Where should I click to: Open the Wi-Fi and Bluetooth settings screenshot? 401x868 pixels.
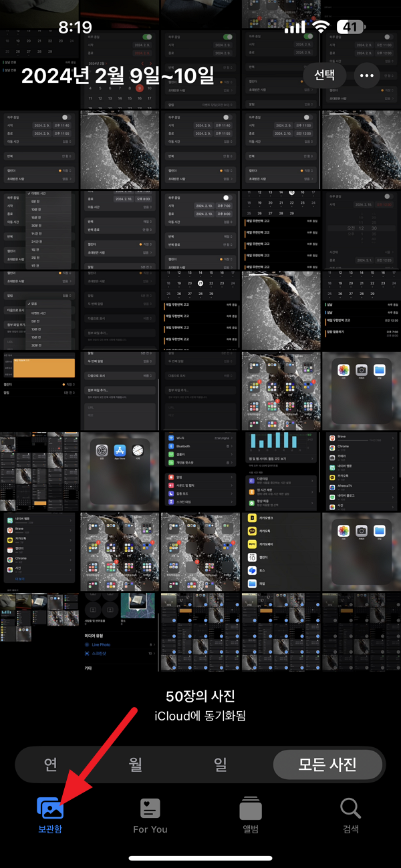[x=200, y=471]
